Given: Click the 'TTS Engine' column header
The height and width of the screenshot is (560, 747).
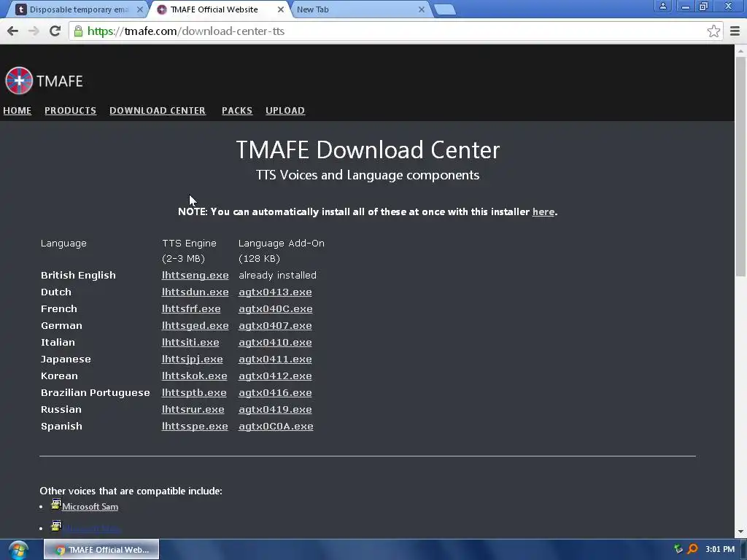Looking at the screenshot, I should pyautogui.click(x=189, y=244).
